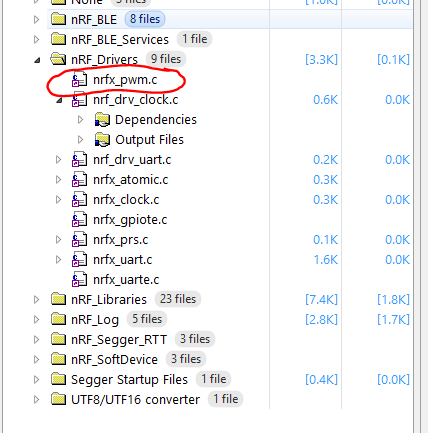Expand the nrfx_uart.c file node
Screen dimensions: 428x433
click(x=58, y=260)
